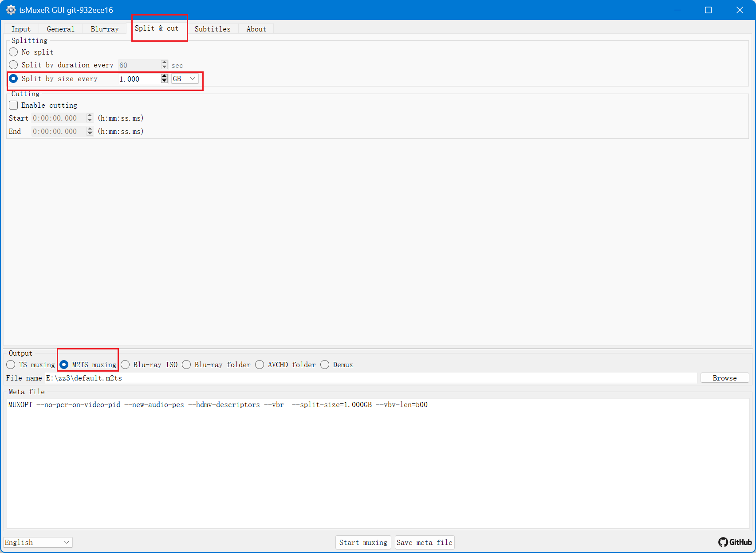Click the output File name field
Image resolution: width=756 pixels, height=553 pixels.
[x=371, y=378]
